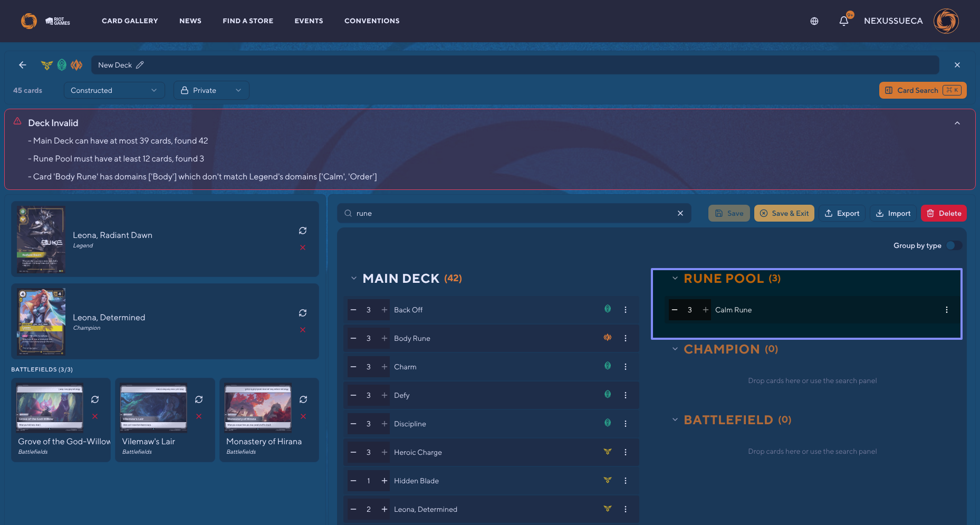Go to the News page
The width and height of the screenshot is (980, 525).
click(x=190, y=21)
